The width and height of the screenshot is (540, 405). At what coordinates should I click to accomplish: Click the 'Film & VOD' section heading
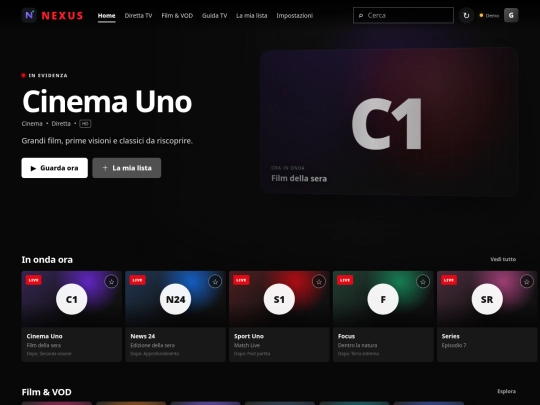46,392
